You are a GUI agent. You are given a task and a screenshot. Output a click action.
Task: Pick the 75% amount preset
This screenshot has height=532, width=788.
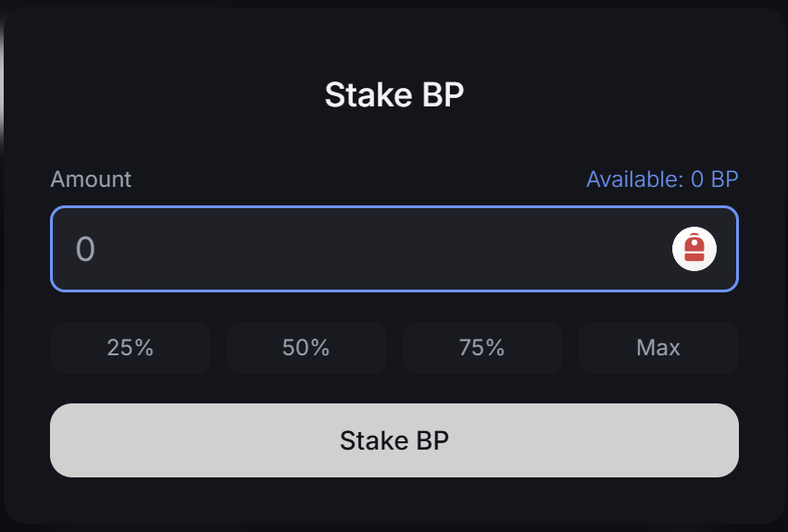[482, 348]
